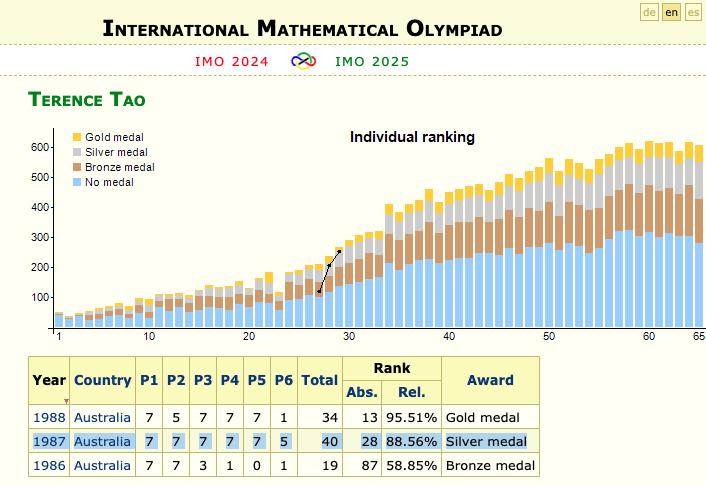Open Australia link in 1987 row
The width and height of the screenshot is (706, 486).
tap(102, 441)
